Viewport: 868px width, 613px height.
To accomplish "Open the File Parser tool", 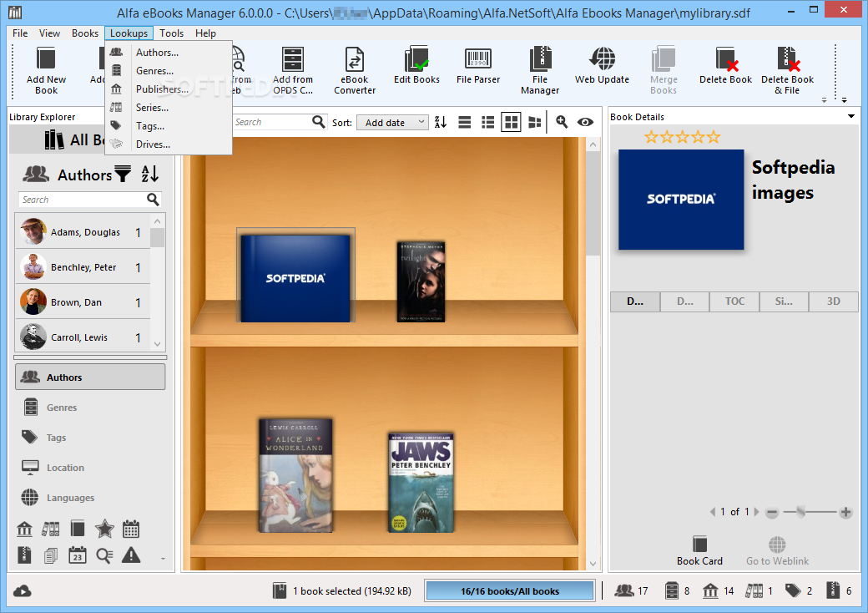I will tap(477, 65).
